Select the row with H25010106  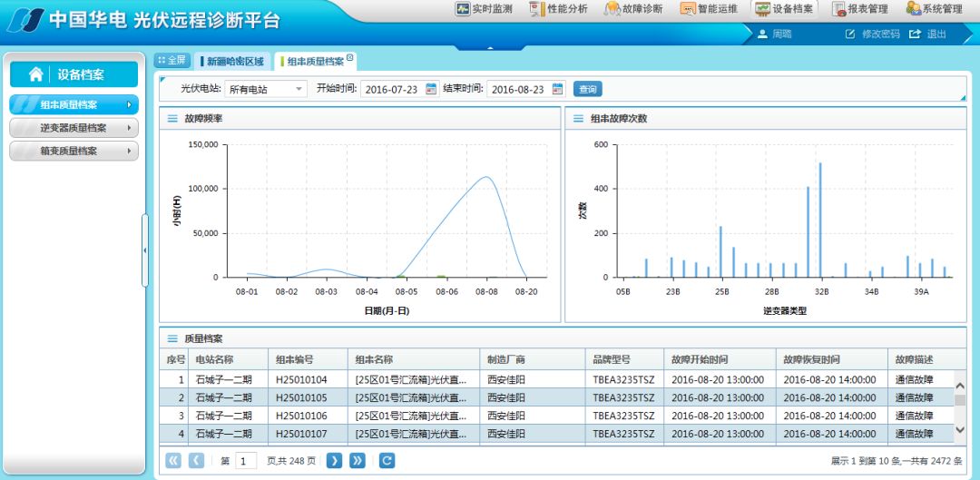click(x=557, y=416)
